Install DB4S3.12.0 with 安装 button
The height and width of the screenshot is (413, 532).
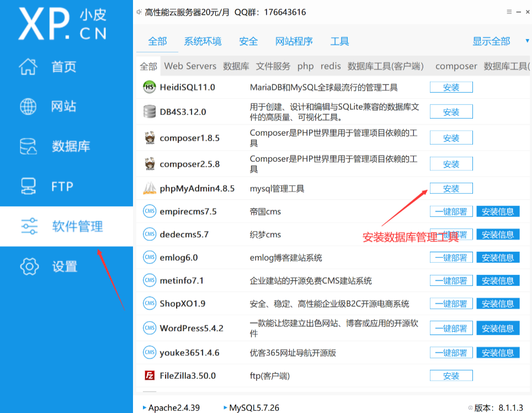pyautogui.click(x=451, y=112)
